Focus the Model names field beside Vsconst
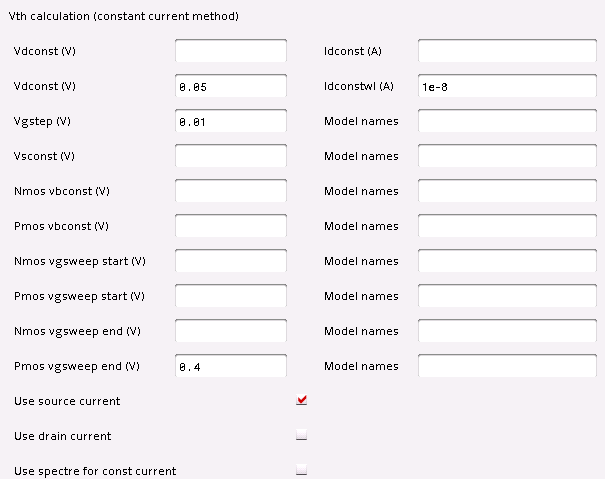 coord(507,156)
